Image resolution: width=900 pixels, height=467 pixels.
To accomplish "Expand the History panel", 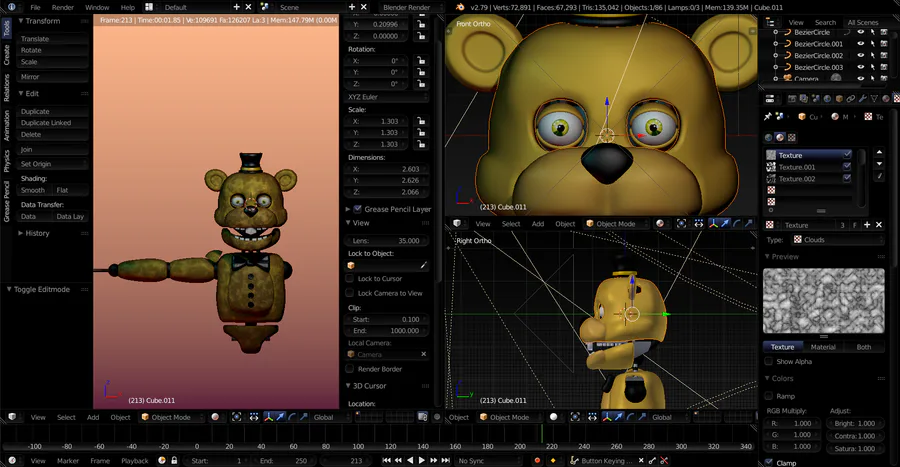I will click(x=21, y=233).
